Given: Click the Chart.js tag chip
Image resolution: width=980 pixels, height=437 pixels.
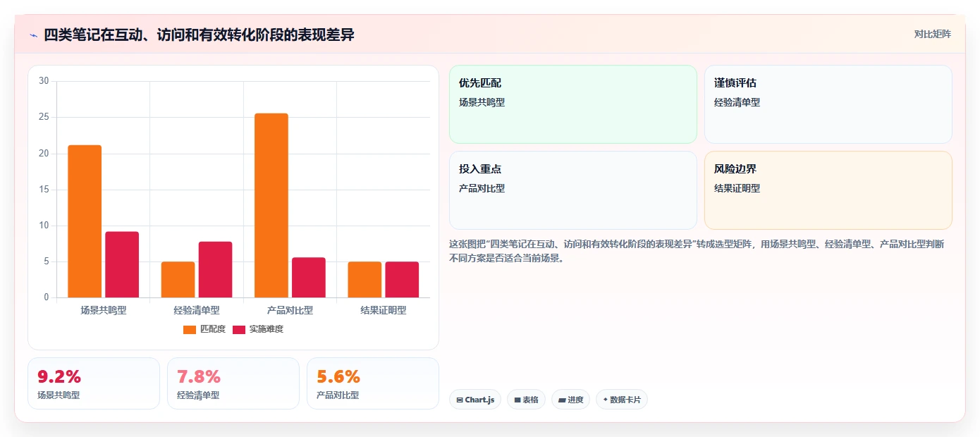Looking at the screenshot, I should (475, 400).
